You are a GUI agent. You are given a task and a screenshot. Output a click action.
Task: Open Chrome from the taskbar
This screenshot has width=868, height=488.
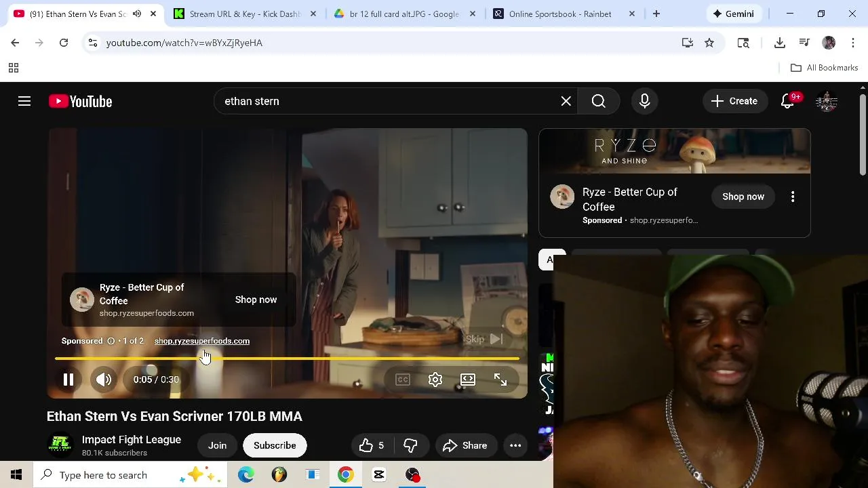click(x=346, y=475)
